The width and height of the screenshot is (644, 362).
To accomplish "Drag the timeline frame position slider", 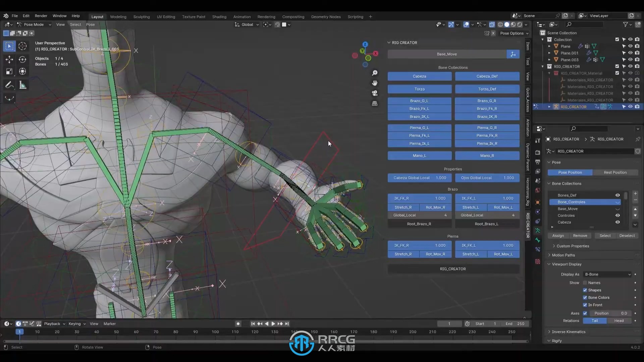I will point(19,332).
